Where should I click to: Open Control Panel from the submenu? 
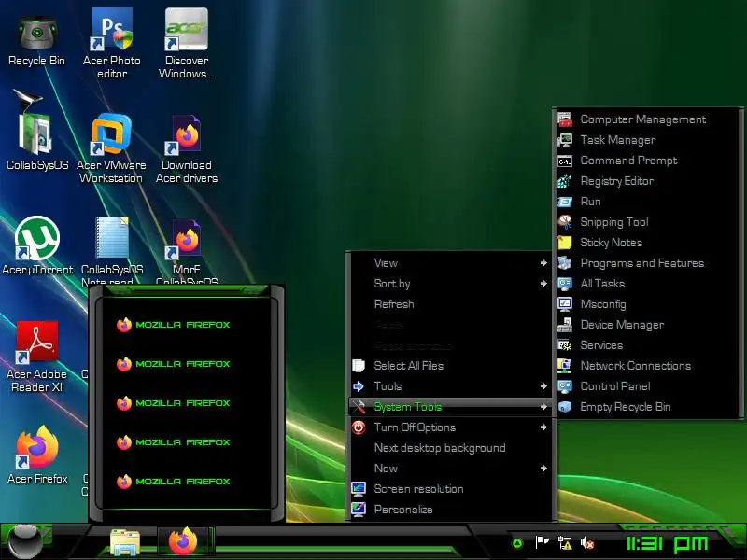point(649,385)
